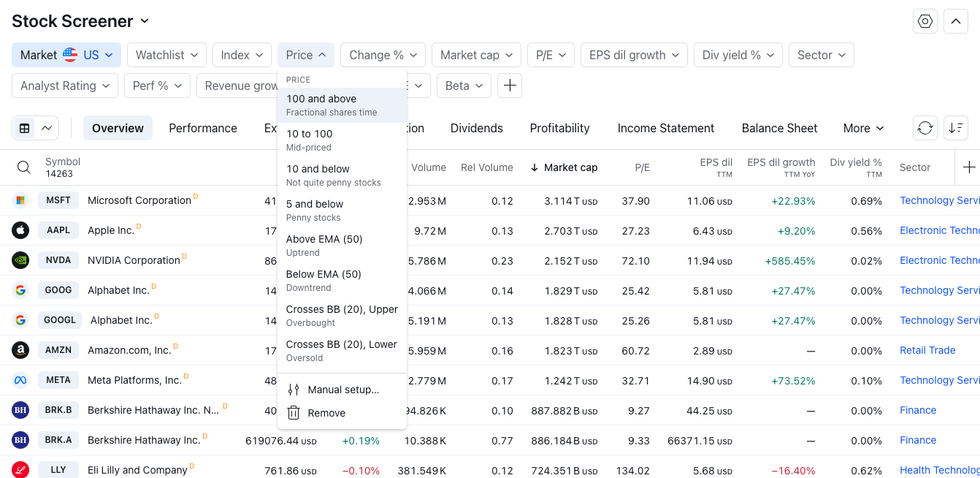The image size is (980, 478).
Task: Sort by the Rel Volume column header
Action: (487, 167)
